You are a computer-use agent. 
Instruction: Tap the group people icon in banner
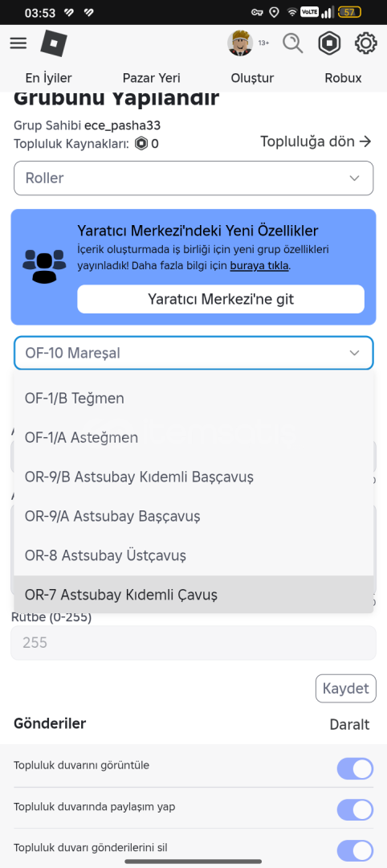pyautogui.click(x=44, y=267)
